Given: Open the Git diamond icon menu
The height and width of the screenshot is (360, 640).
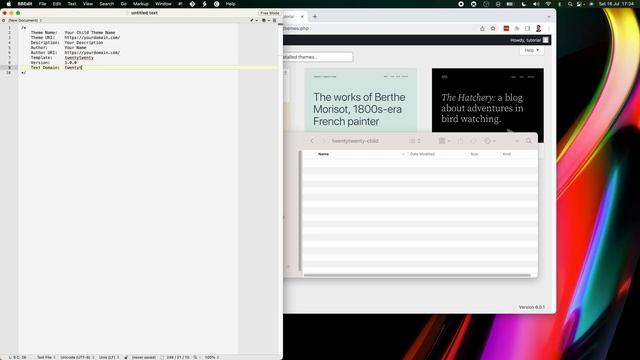Looking at the screenshot, I should (x=192, y=4).
